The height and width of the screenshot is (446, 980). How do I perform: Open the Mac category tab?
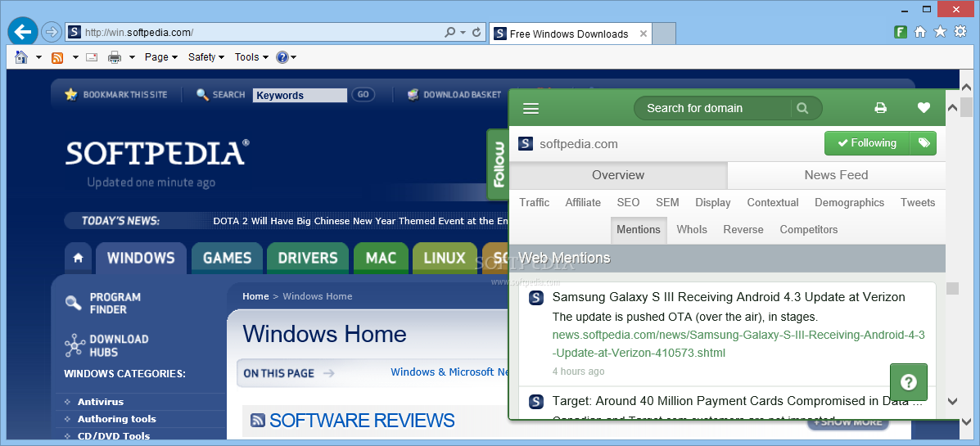[x=382, y=258]
